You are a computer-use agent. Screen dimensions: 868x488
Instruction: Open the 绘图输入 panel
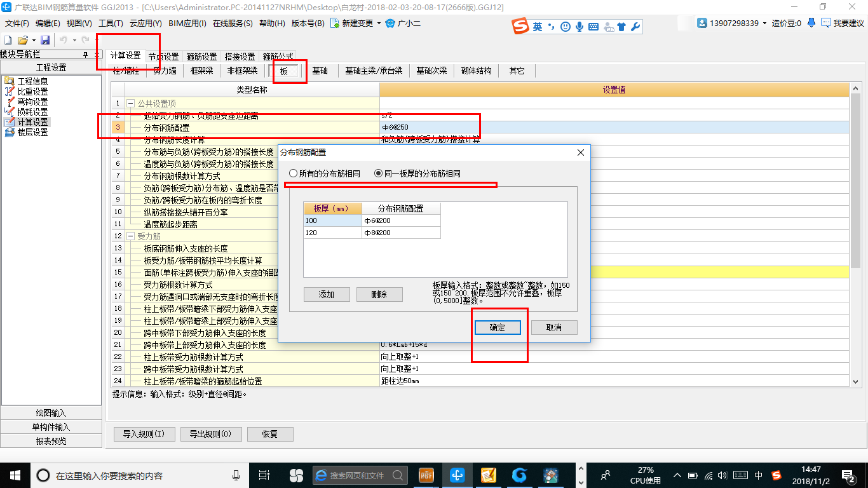tap(51, 413)
